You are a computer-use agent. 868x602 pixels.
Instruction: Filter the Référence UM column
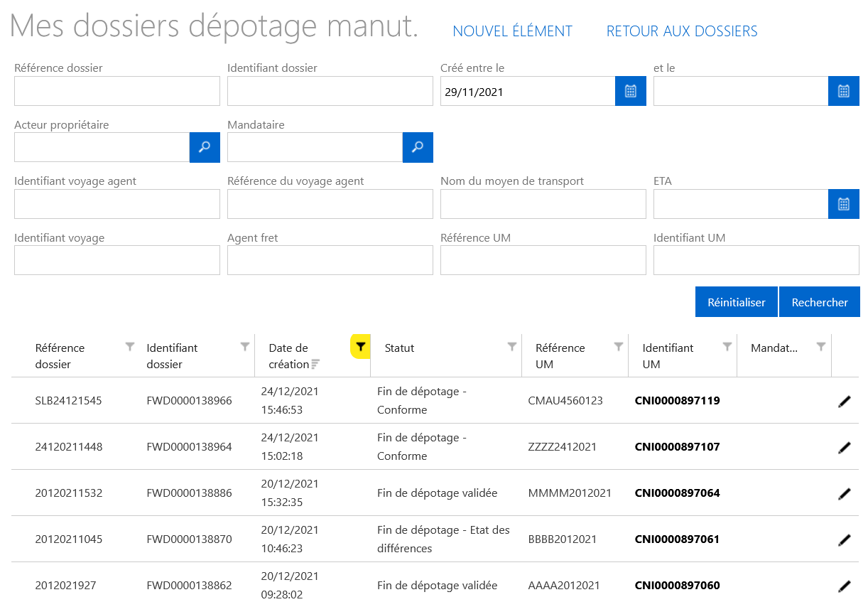[x=619, y=347]
